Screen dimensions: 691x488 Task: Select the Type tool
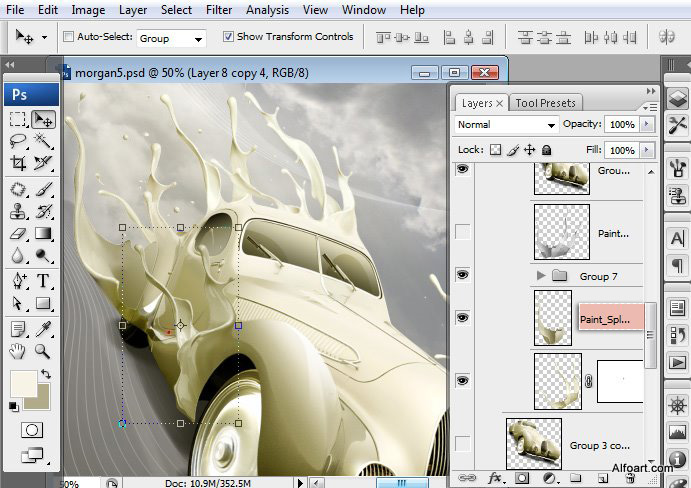(x=44, y=281)
